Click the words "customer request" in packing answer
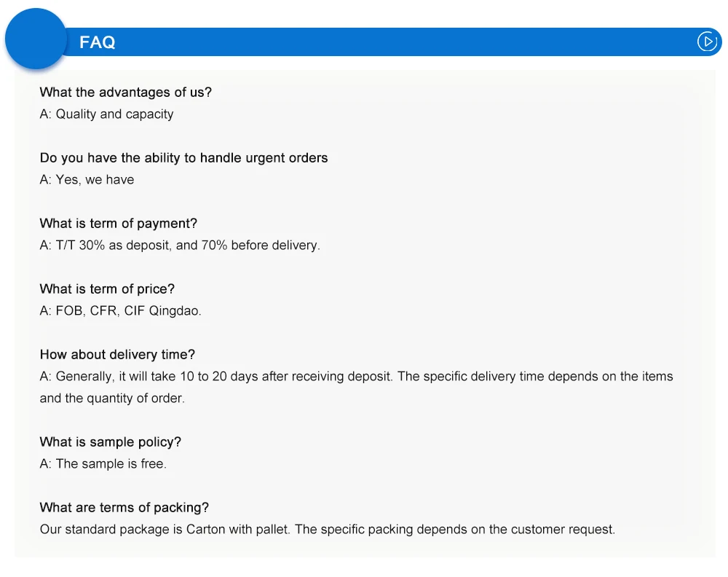 pos(569,530)
